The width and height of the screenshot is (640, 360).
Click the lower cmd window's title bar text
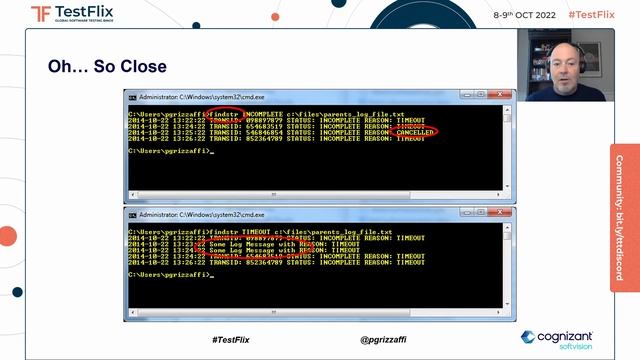coord(202,215)
